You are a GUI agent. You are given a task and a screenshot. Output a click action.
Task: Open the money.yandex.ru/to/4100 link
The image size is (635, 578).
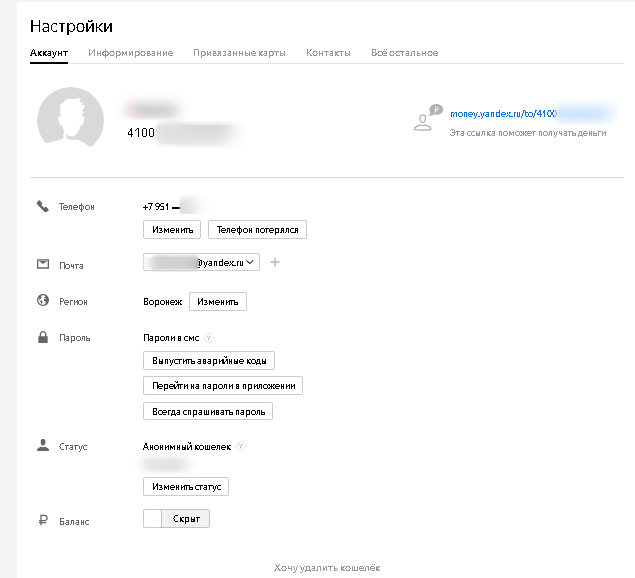tap(503, 114)
